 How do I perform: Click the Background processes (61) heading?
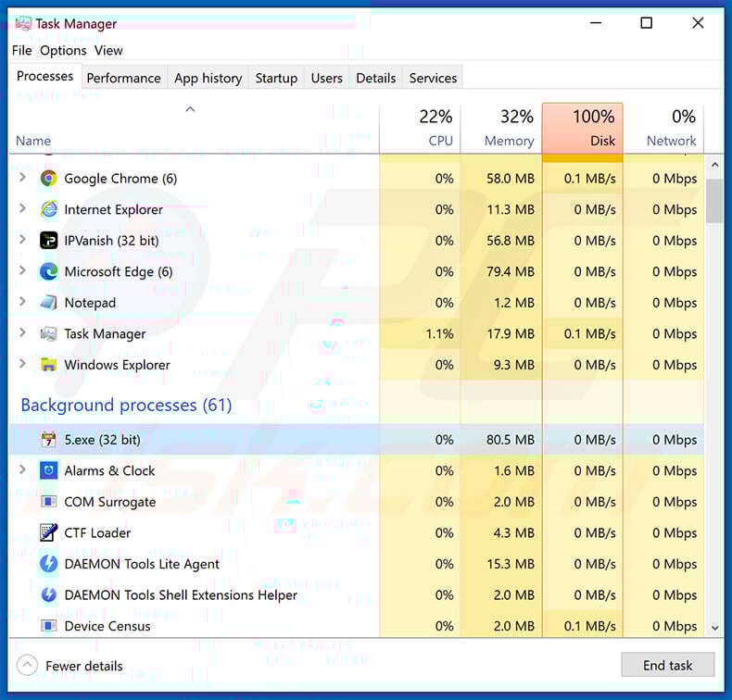pos(126,405)
